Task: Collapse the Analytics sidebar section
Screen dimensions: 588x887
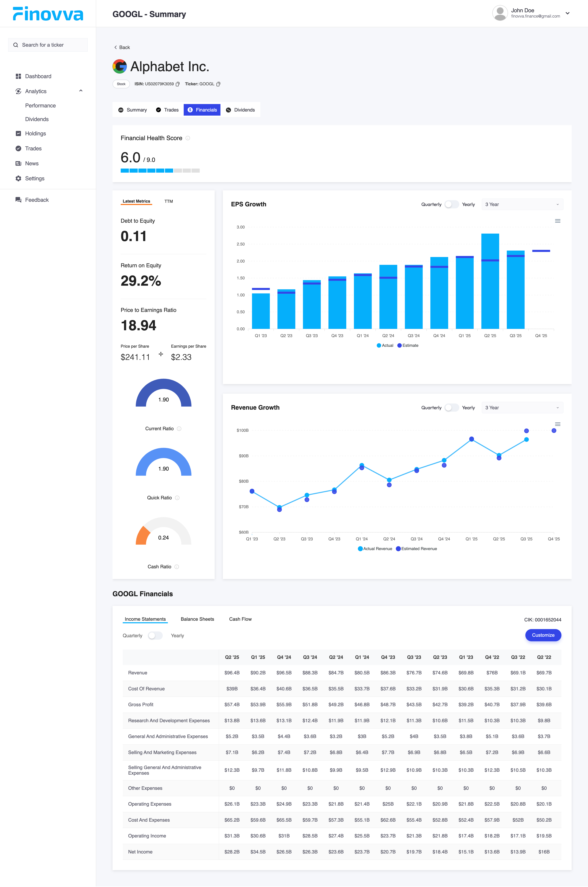Action: click(81, 91)
